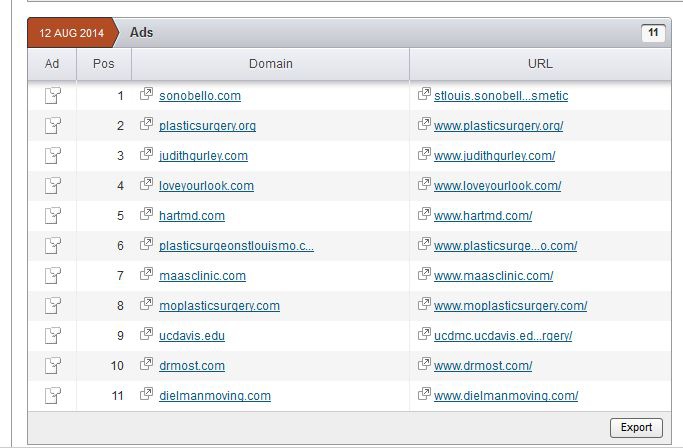Export the ads table
Image resolution: width=683 pixels, height=448 pixels.
tap(636, 427)
